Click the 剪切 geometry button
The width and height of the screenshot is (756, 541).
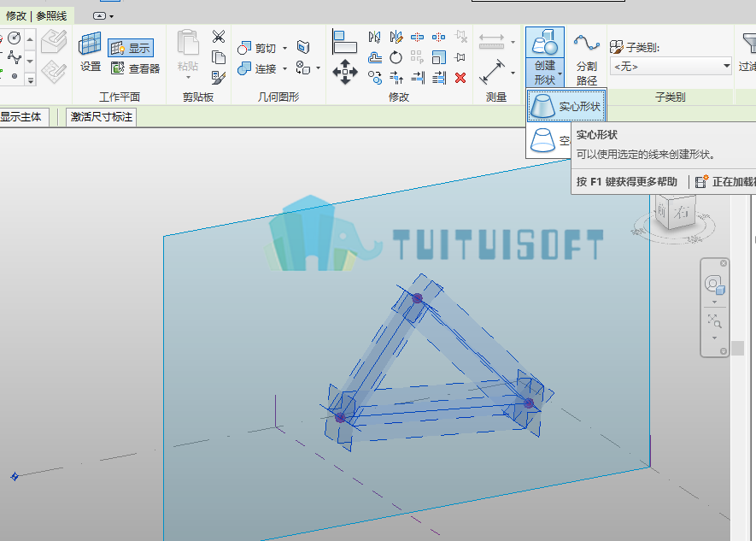pos(258,48)
